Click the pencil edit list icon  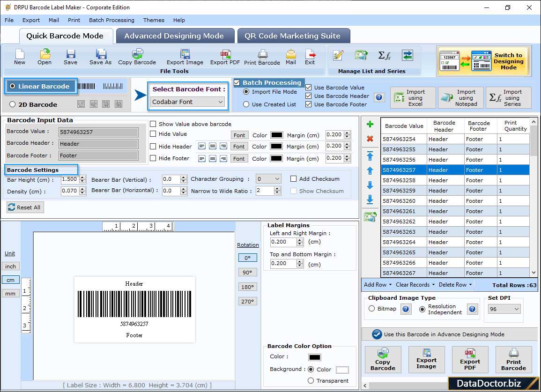(338, 55)
